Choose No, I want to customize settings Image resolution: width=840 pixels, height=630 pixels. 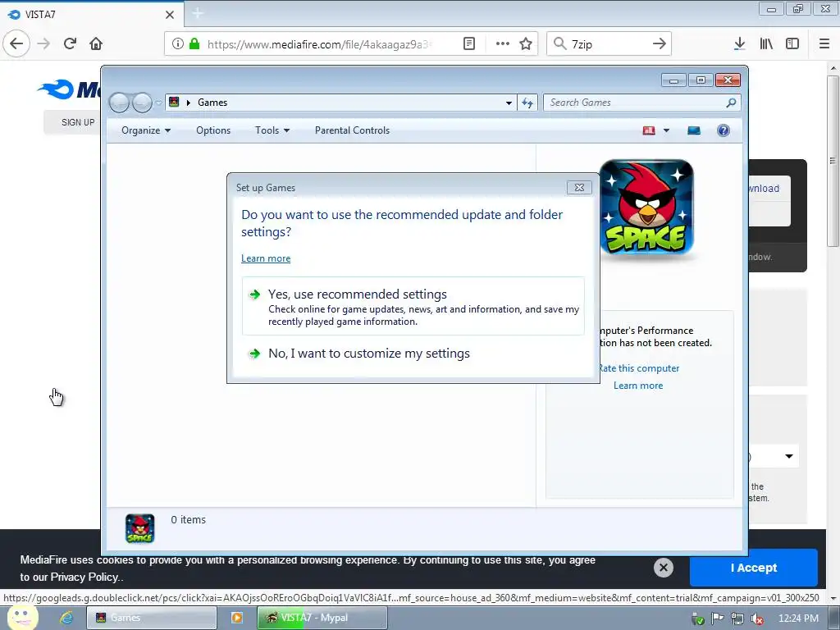pyautogui.click(x=368, y=354)
